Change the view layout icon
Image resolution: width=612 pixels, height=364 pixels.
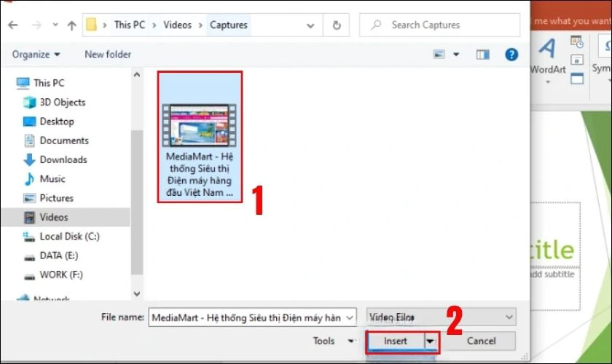coord(439,54)
